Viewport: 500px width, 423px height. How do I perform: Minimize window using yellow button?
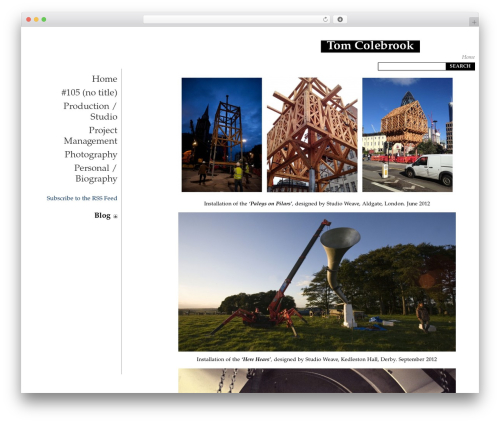(x=36, y=19)
